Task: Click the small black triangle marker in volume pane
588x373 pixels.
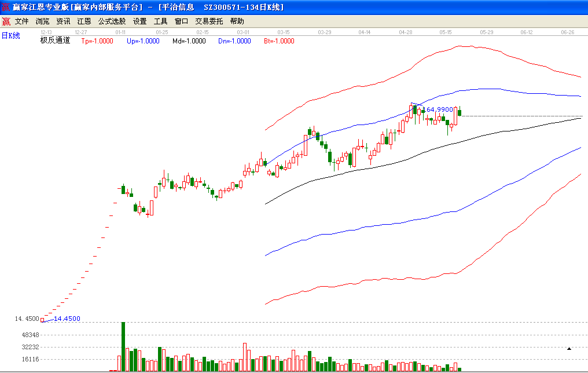Action: coord(569,349)
